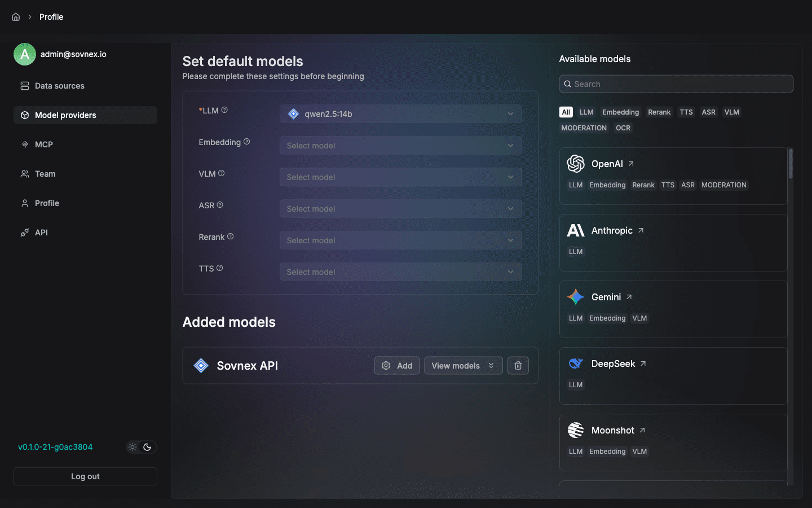Click MODERATION tag on OpenAI card

click(x=723, y=185)
